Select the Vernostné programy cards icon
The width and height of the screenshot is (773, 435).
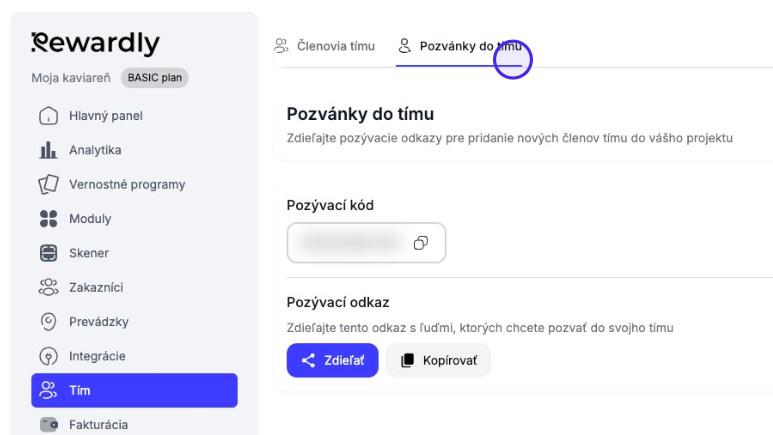tap(48, 184)
